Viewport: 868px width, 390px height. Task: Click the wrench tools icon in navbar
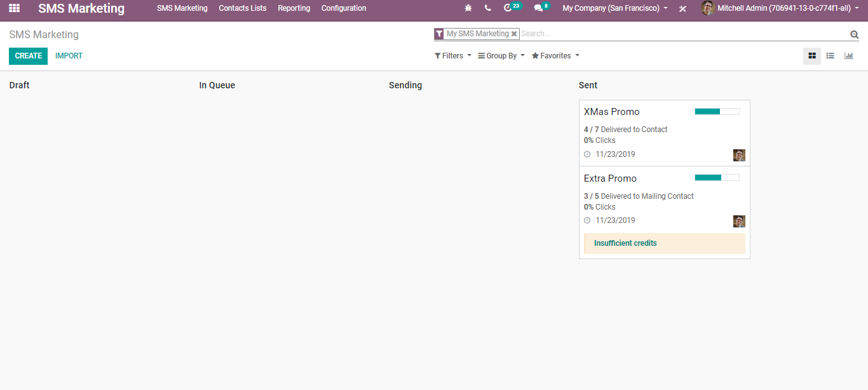tap(682, 9)
